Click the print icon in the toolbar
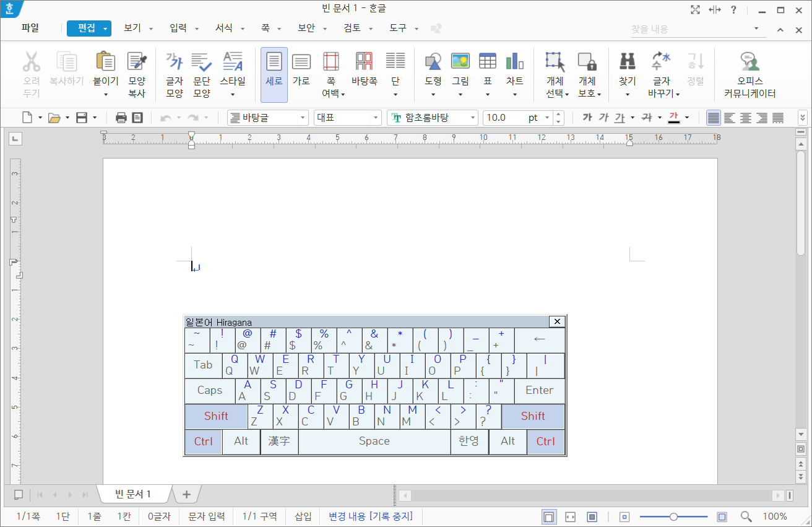Screen dimensions: 812x527 point(121,118)
